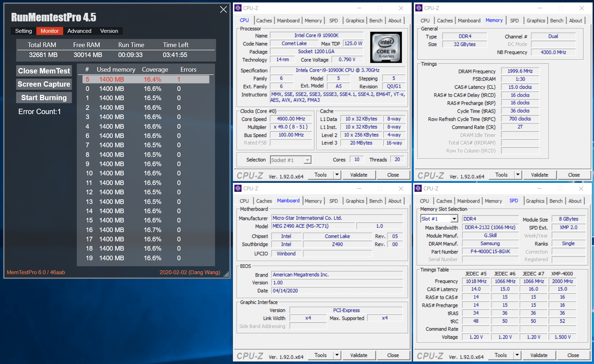Image resolution: width=594 pixels, height=364 pixels.
Task: Click the Errors column header
Action: coord(188,70)
